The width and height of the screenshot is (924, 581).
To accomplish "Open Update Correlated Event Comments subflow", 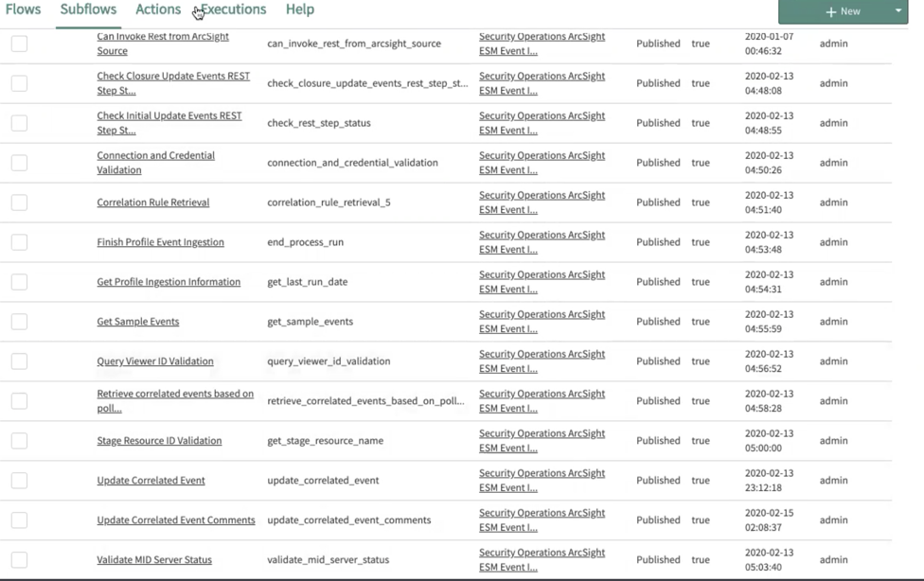I will click(175, 519).
